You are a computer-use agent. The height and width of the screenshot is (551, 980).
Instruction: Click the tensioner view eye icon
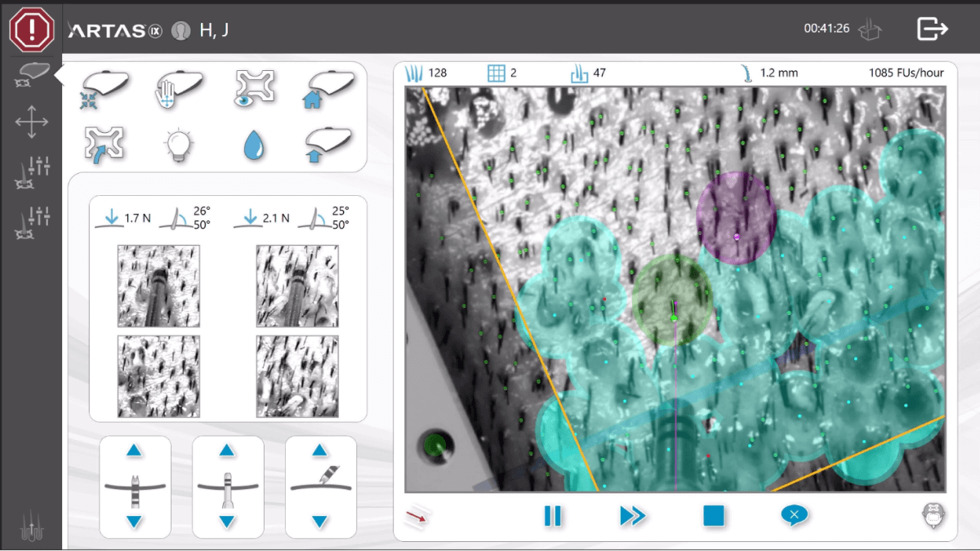(x=254, y=87)
